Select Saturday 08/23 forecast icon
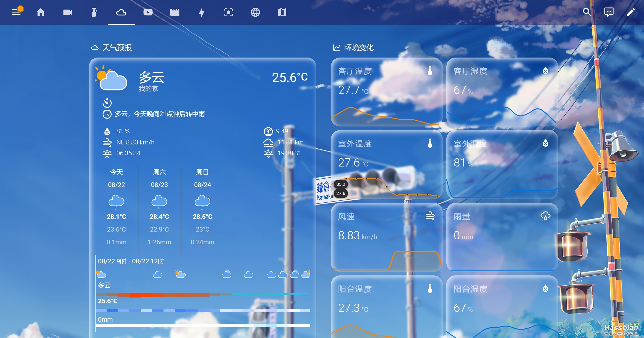This screenshot has height=338, width=644. tap(159, 202)
